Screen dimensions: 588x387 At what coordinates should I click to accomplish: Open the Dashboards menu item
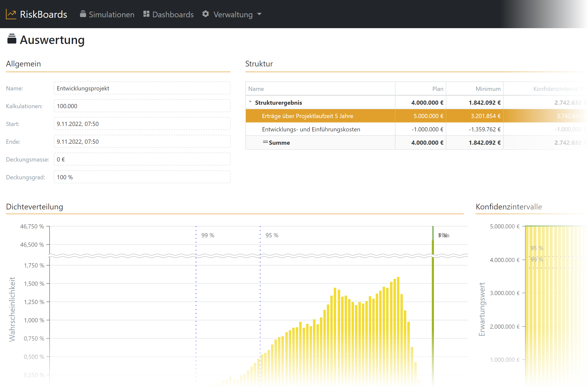(x=173, y=15)
